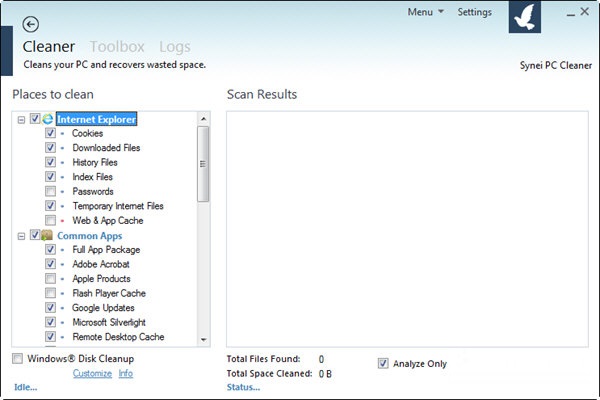Click the tree scrollbar up arrow
The width and height of the screenshot is (600, 400).
[204, 119]
